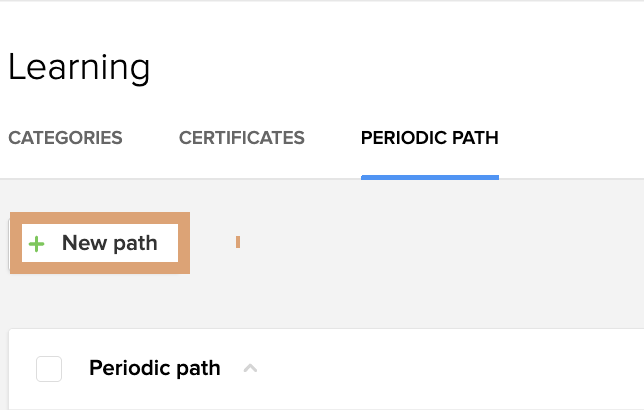Open the CERTIFICATES tab

click(241, 138)
